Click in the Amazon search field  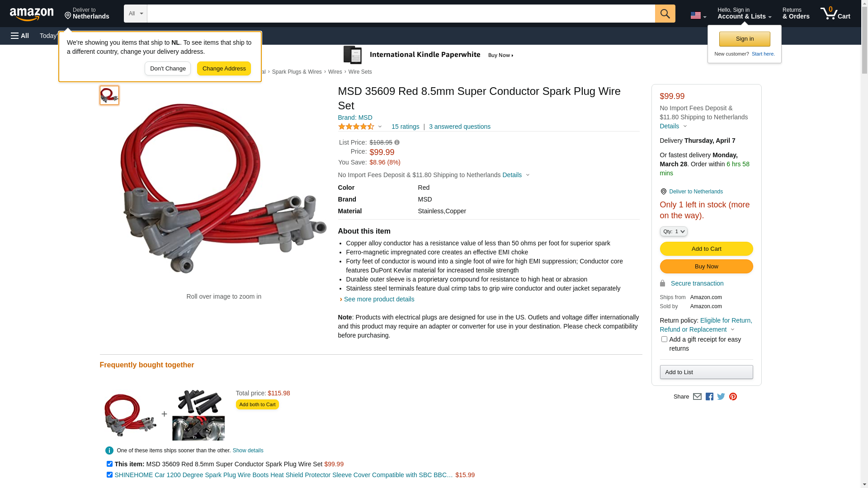[x=401, y=14]
